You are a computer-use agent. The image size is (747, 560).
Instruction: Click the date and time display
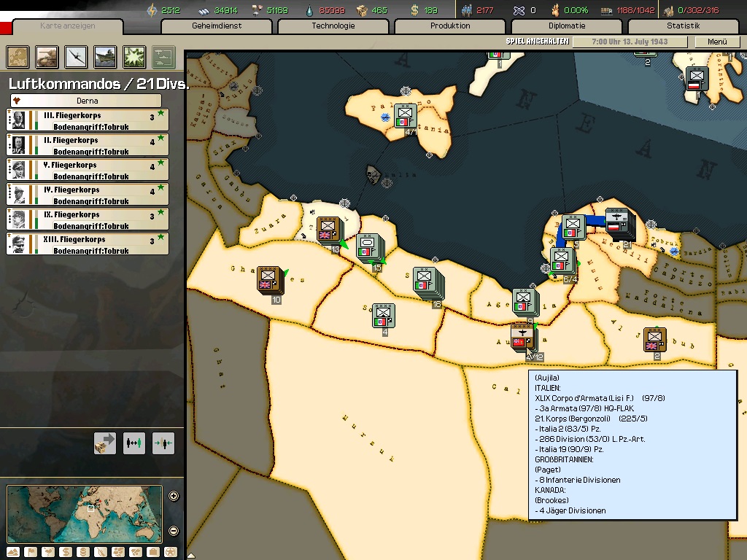(x=630, y=42)
